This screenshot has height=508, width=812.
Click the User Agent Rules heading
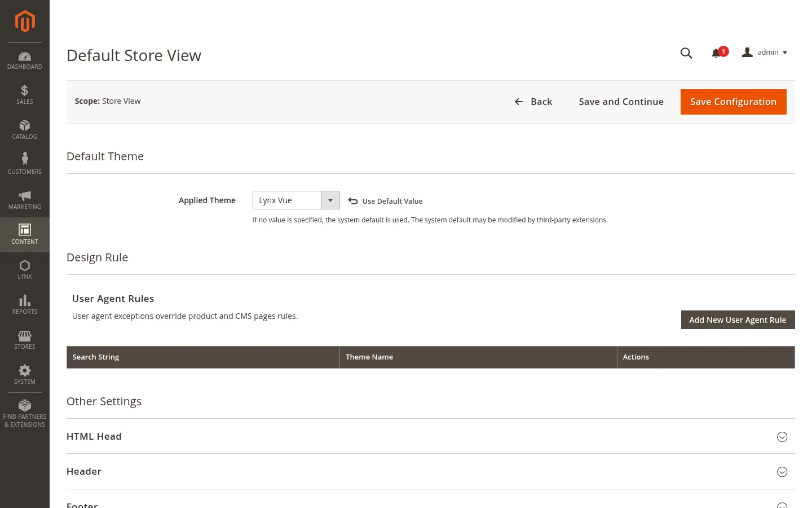point(113,299)
